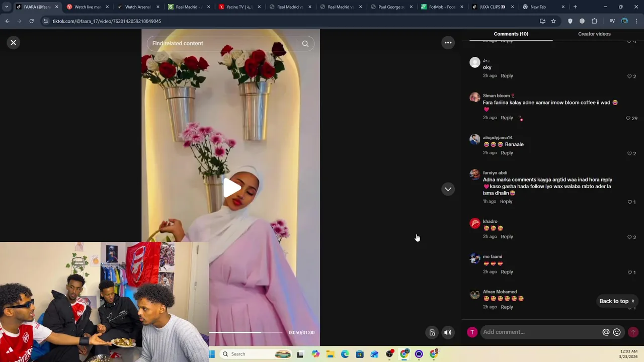Viewport: 644px width, 362px height.
Task: Open the shield extension icon in toolbar
Action: tap(570, 21)
